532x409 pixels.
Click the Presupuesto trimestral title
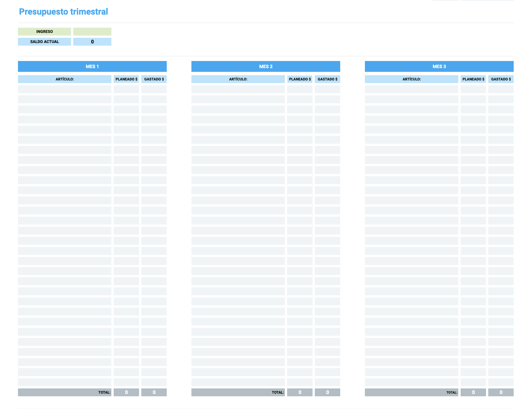(64, 12)
